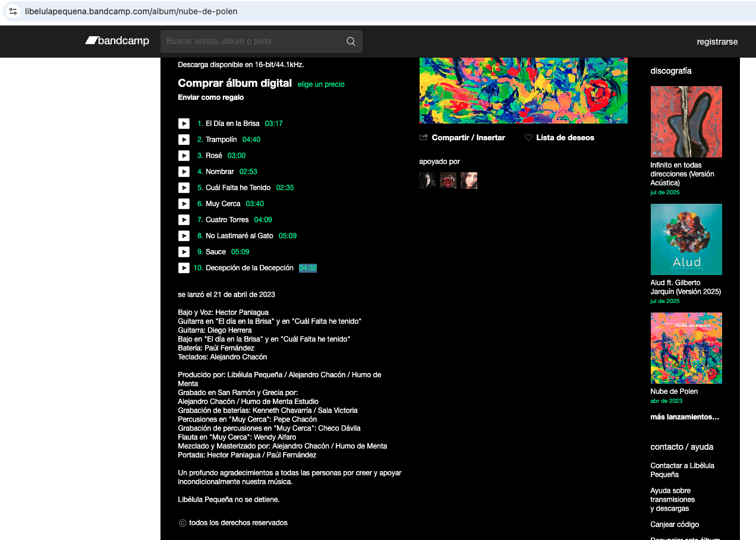
Task: Click 'todos los derechos reservados' text
Action: point(238,523)
